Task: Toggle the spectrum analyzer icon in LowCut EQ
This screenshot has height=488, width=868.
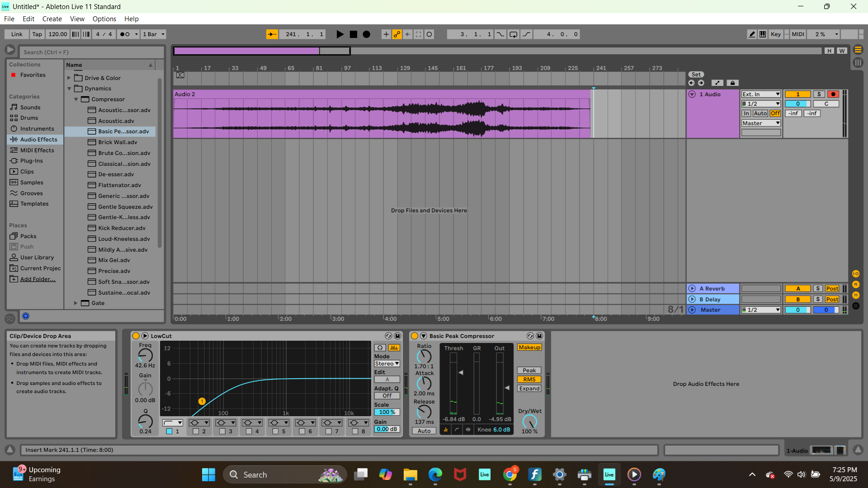Action: [394, 347]
